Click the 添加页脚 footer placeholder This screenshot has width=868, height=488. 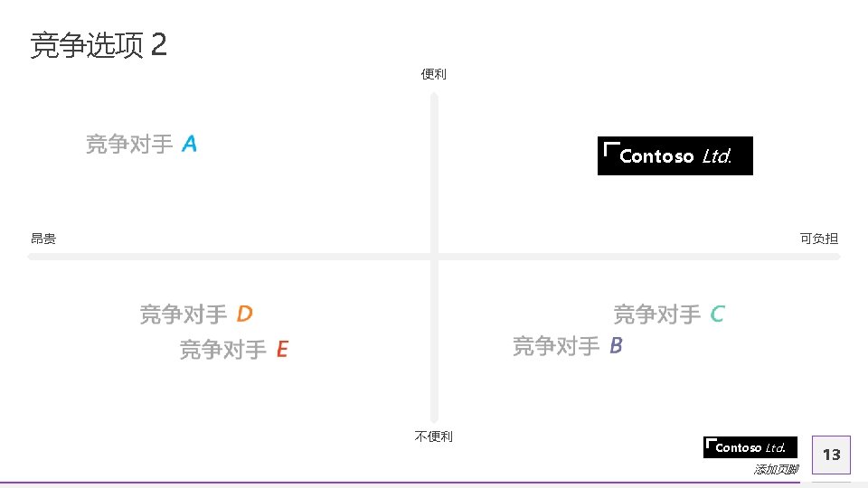pos(776,470)
